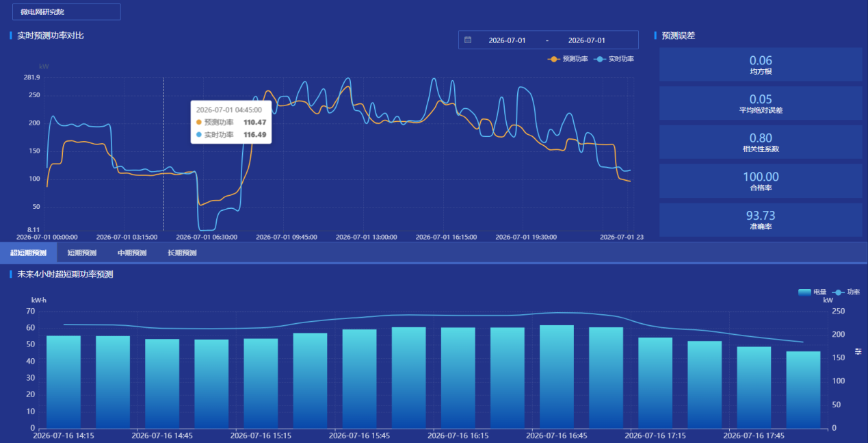Click the bar at 2026-07-16 14:15
Screen dimensions: 868x443
point(64,382)
